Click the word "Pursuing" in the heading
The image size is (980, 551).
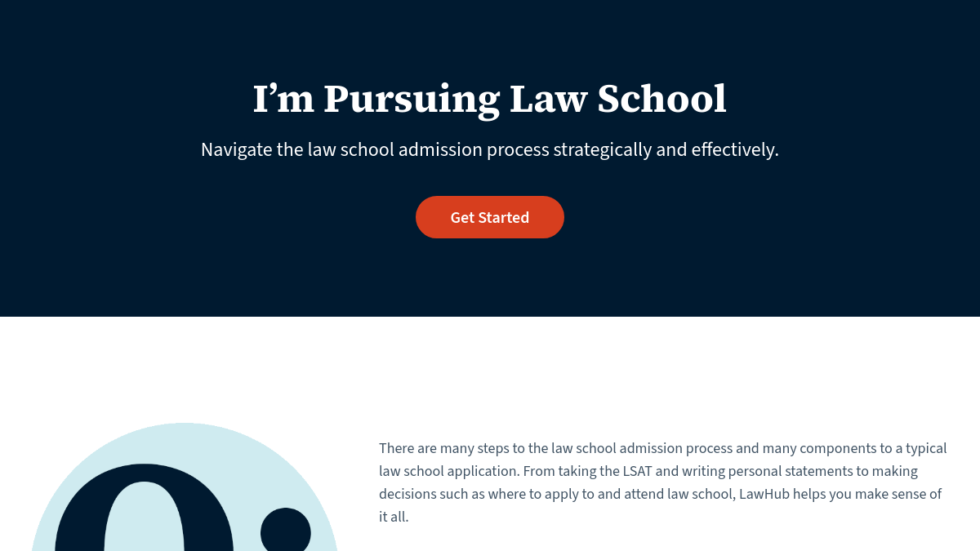point(412,100)
